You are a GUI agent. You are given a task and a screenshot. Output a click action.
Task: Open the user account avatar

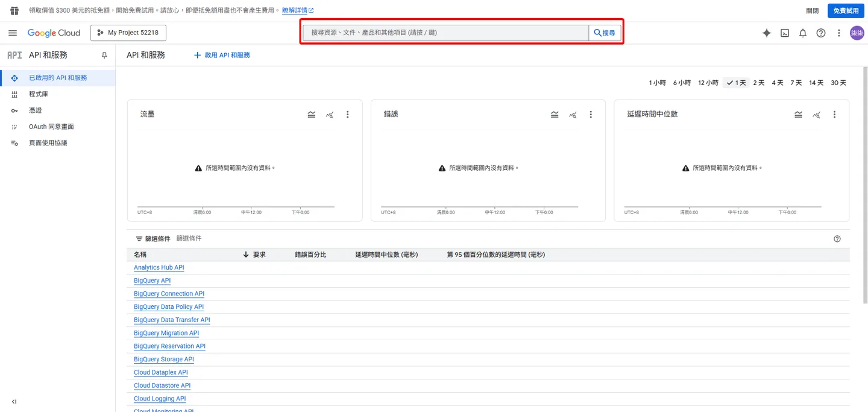[x=857, y=33]
